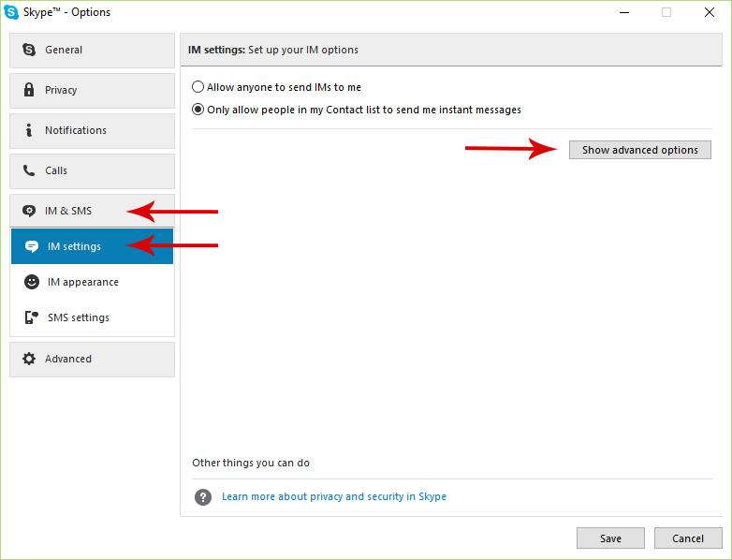Screen dimensions: 732x560
Task: Click Show advanced options button
Action: [x=640, y=150]
